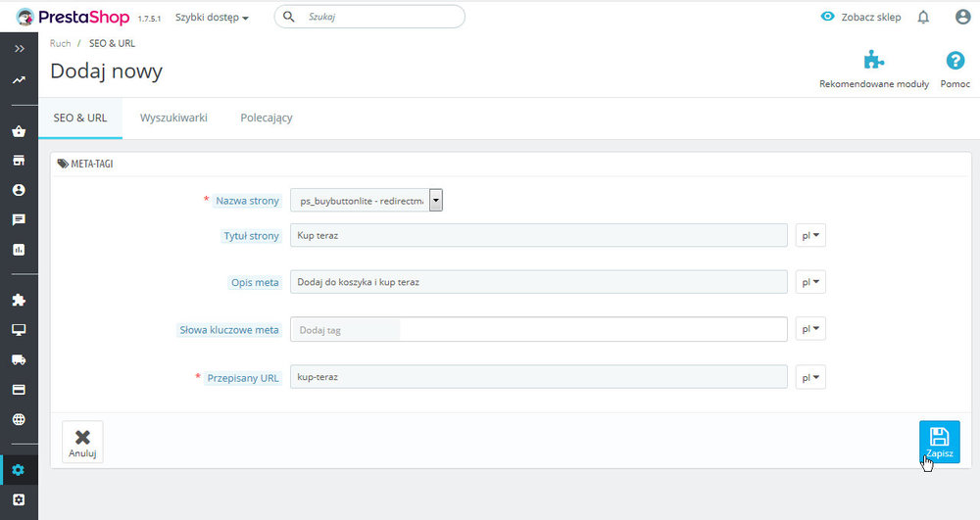The width and height of the screenshot is (980, 520).
Task: Click the Dodaj tag keywords field
Action: (539, 329)
